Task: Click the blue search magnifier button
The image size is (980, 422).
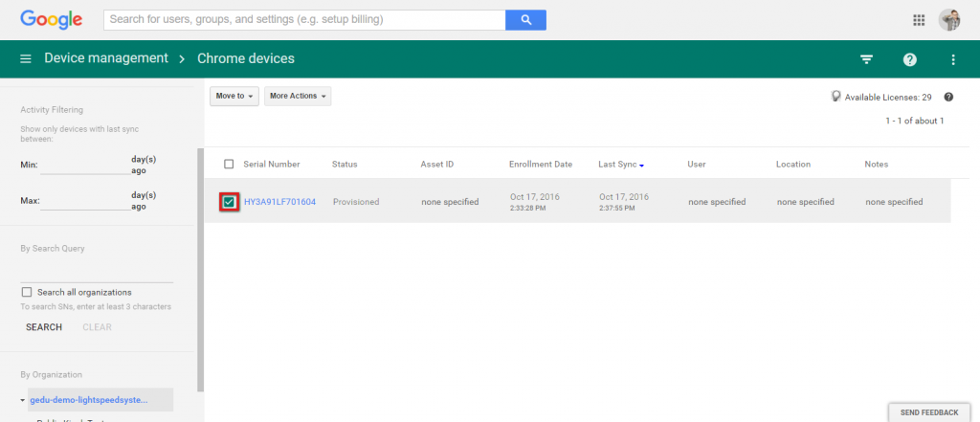Action: [x=525, y=19]
